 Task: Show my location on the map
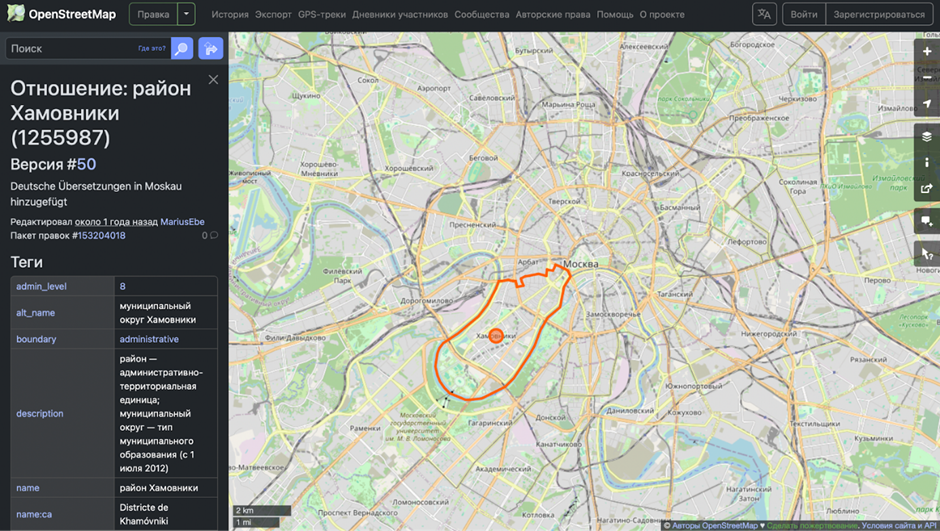coord(927,104)
